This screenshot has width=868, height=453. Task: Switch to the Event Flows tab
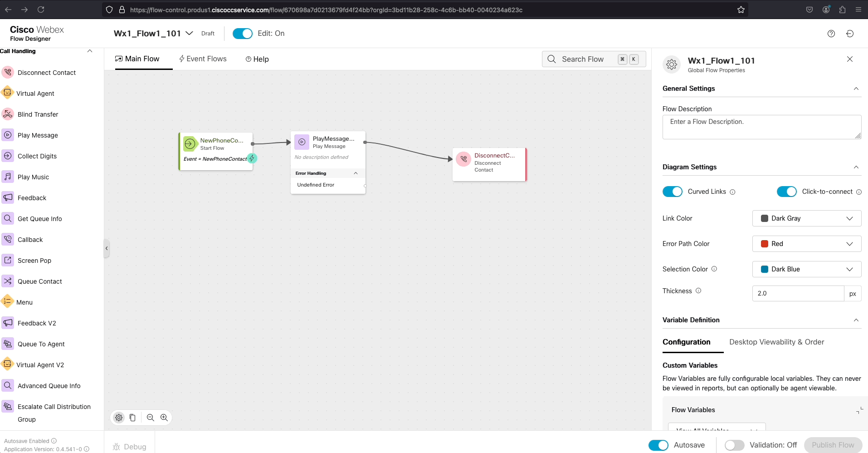[203, 59]
